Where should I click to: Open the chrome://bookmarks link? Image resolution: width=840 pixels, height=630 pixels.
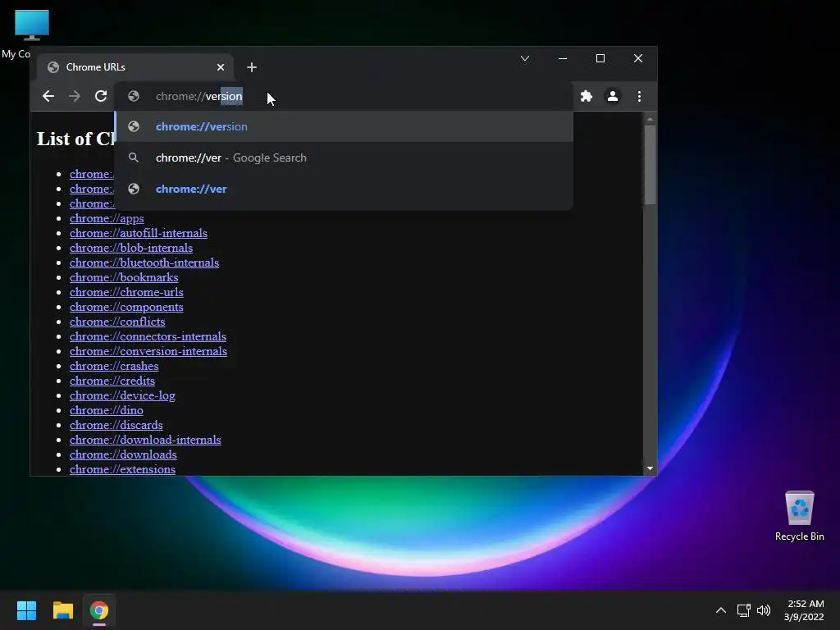tap(124, 277)
